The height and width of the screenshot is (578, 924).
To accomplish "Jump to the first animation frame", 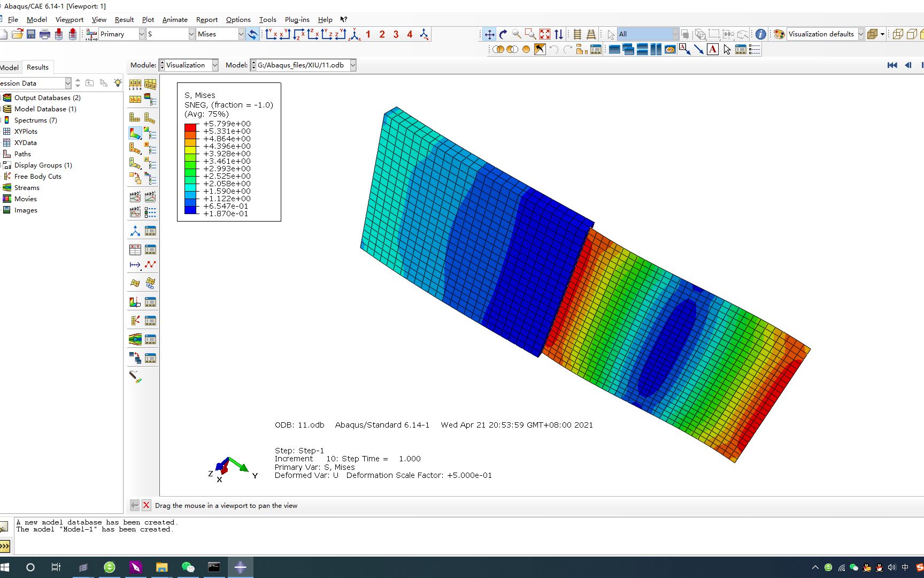I will [892, 65].
